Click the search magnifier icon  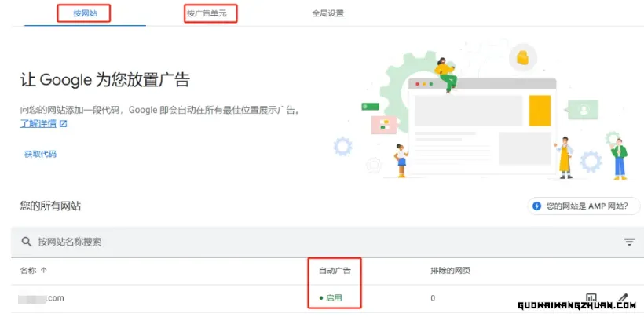tap(26, 242)
